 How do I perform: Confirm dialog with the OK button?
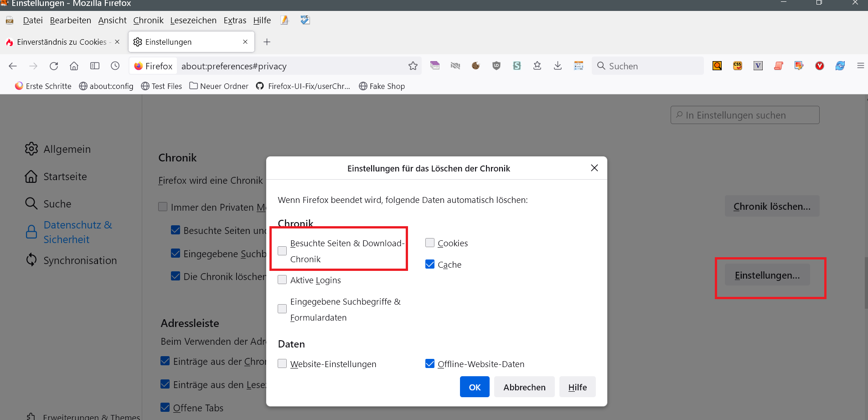click(475, 387)
